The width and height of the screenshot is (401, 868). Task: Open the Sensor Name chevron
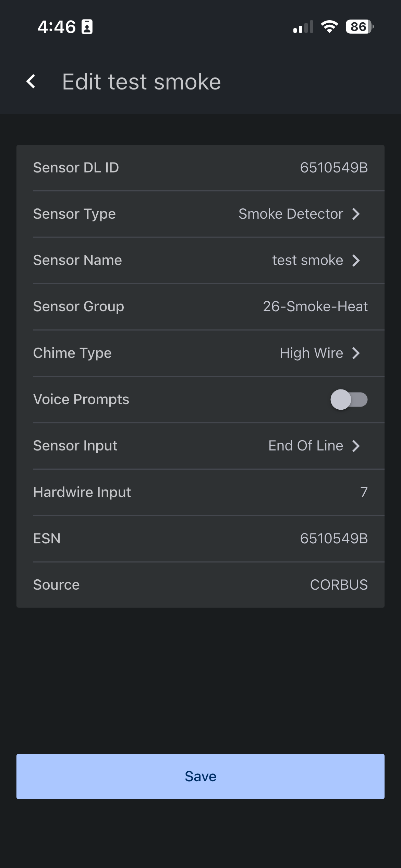tap(356, 260)
